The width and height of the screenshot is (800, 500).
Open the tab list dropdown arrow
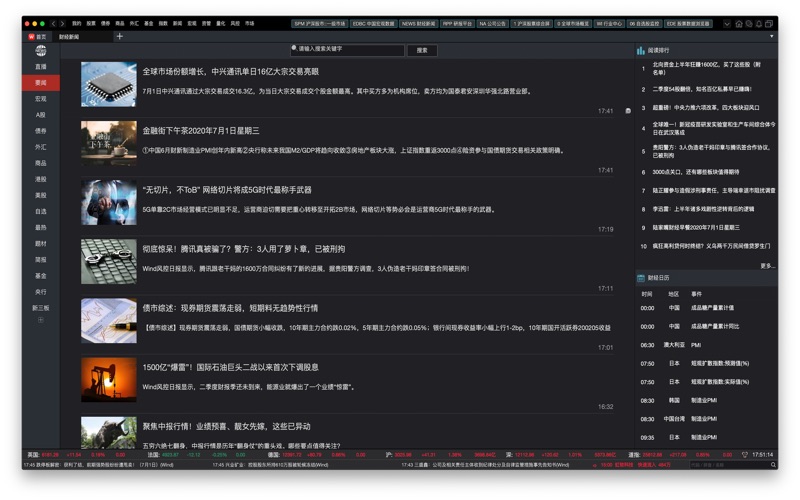coord(771,36)
